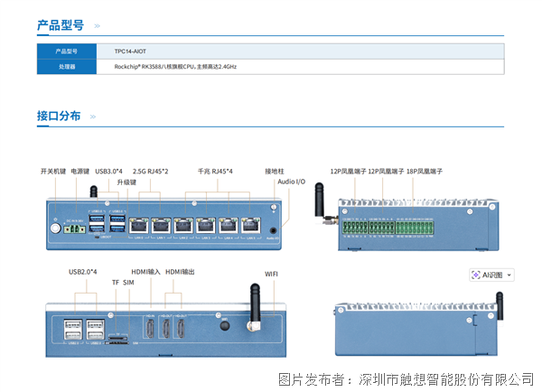542x392 pixels.
Task: Click the HDMI输入 label
Action: pos(145,272)
